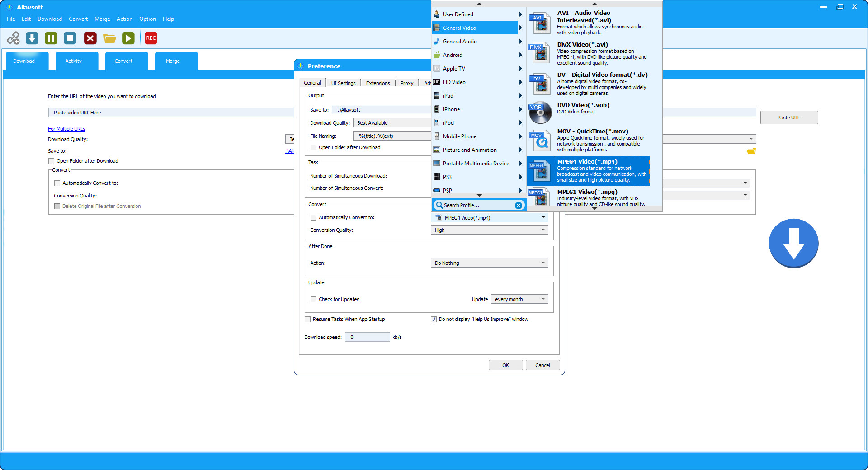Click the blue Stop toolbar icon

pos(70,38)
